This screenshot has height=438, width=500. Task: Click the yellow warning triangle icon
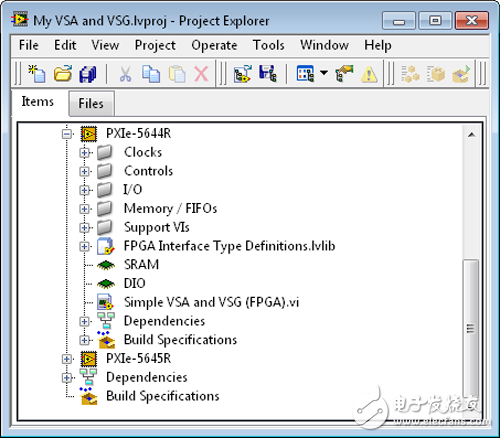pos(369,74)
